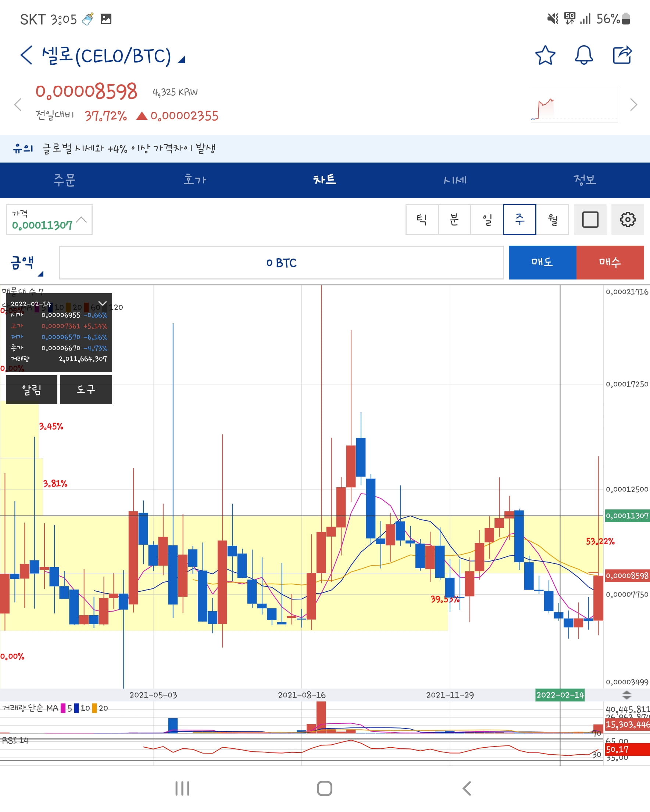This screenshot has height=812, width=650.
Task: Open the mini price chart thumbnail
Action: point(574,104)
